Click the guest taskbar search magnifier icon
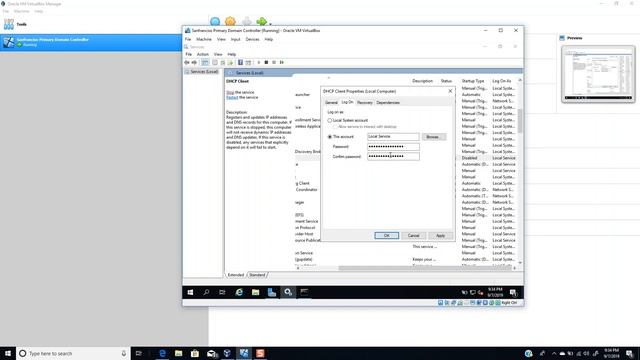This screenshot has width=640, height=360. pyautogui.click(x=207, y=292)
